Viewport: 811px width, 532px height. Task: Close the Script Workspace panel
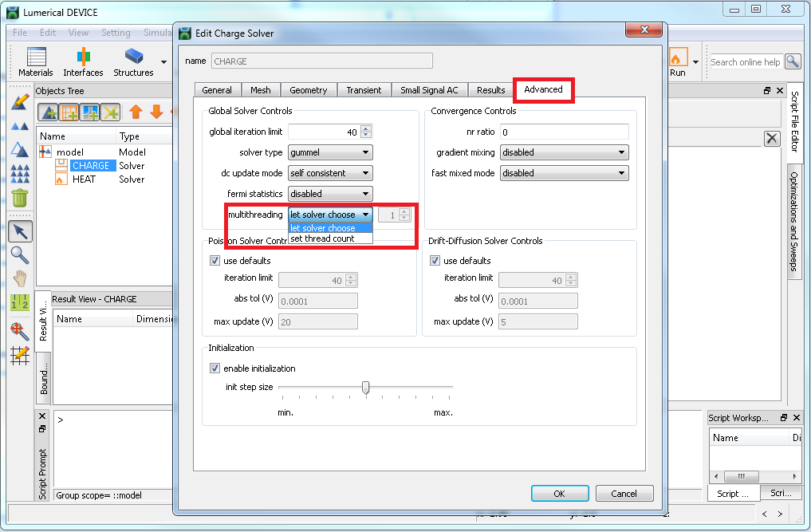797,418
